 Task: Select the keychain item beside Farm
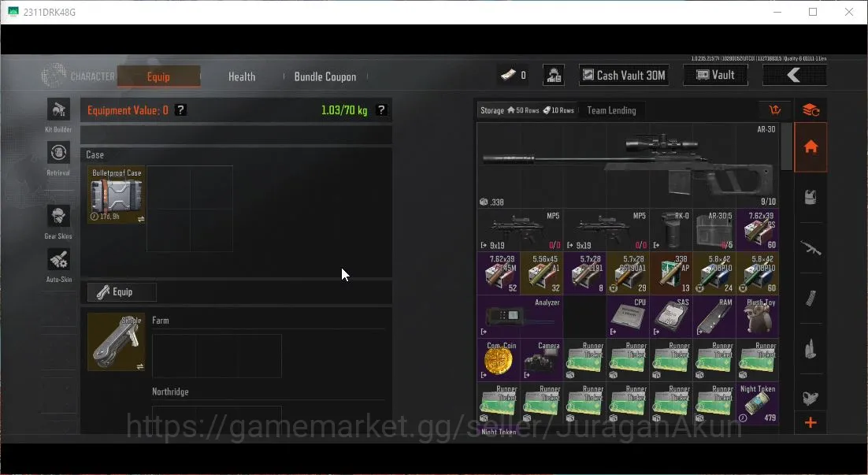(117, 342)
